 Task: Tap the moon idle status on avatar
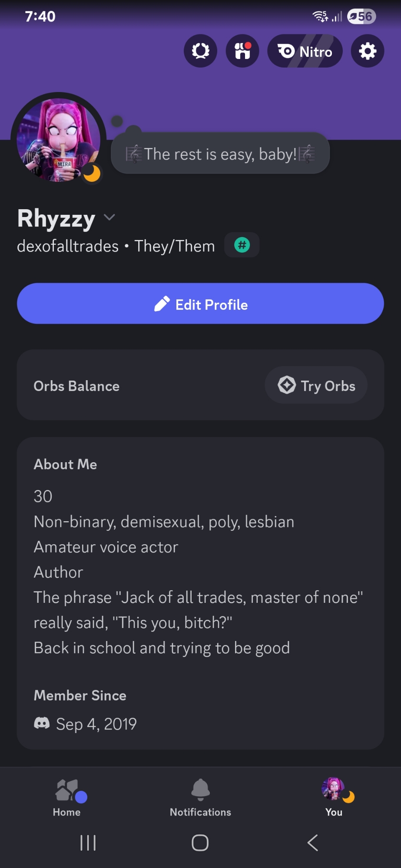click(x=92, y=174)
